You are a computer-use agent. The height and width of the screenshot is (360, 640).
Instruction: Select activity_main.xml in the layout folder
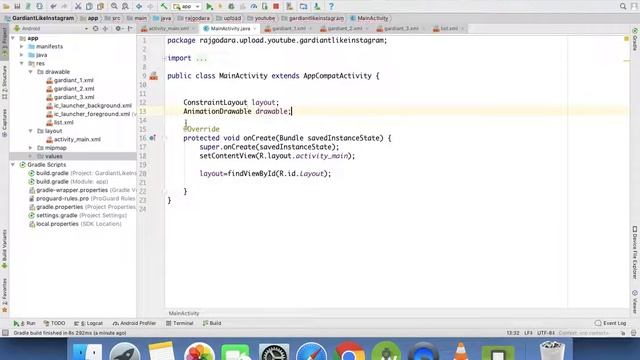pyautogui.click(x=77, y=139)
